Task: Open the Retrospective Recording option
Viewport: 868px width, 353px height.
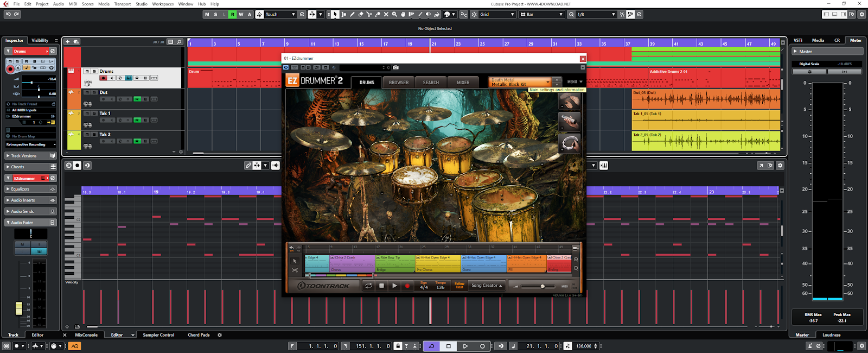Action: [30, 144]
